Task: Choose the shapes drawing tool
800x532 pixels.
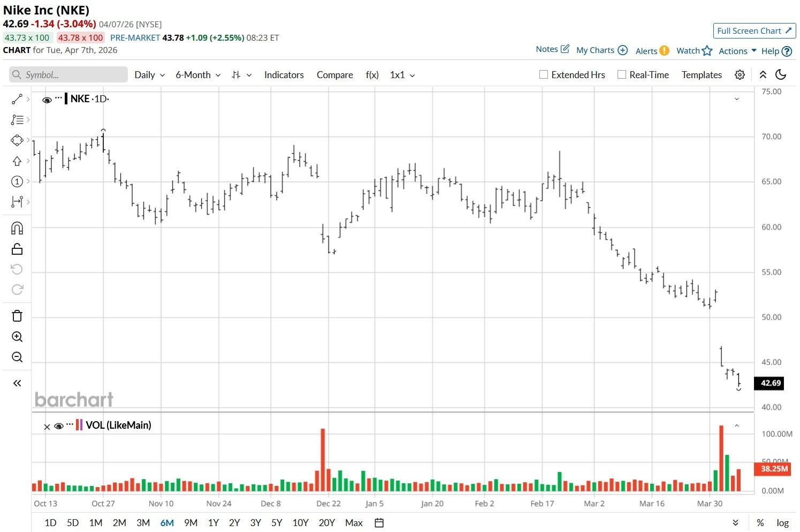Action: tap(17, 140)
